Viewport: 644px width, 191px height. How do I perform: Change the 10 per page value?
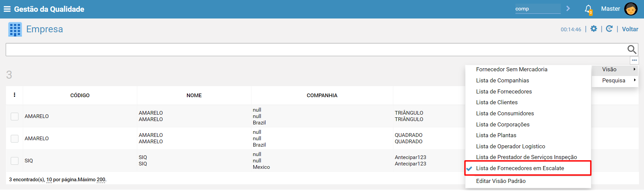pyautogui.click(x=49, y=180)
